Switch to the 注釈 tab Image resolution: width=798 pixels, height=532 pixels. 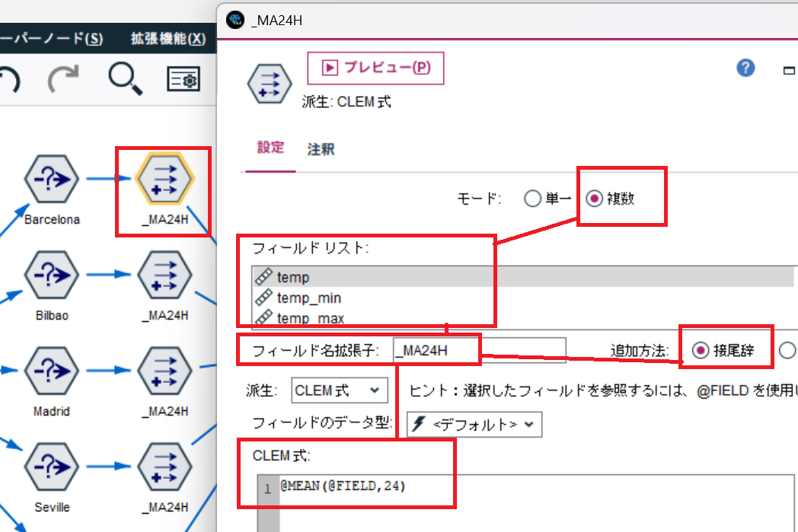321,149
